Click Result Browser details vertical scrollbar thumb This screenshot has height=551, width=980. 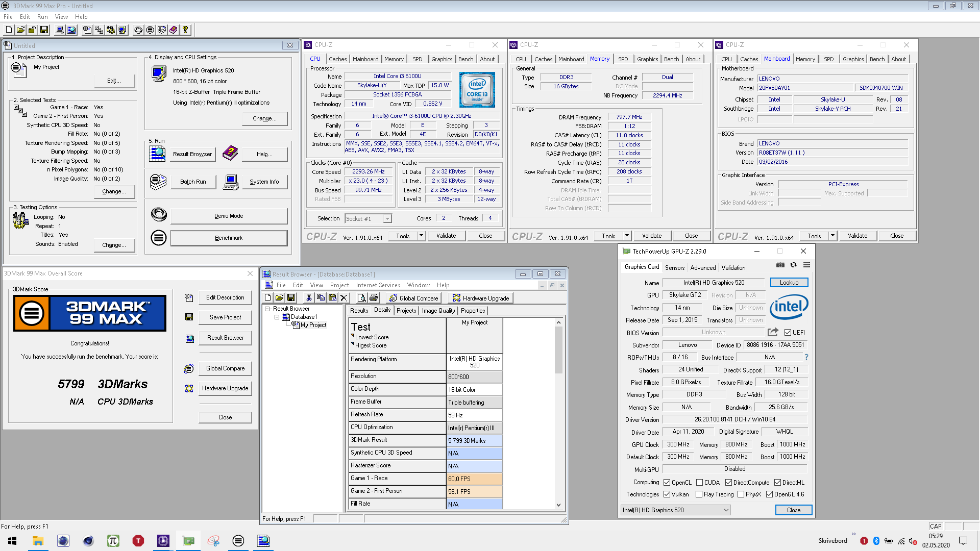558,350
